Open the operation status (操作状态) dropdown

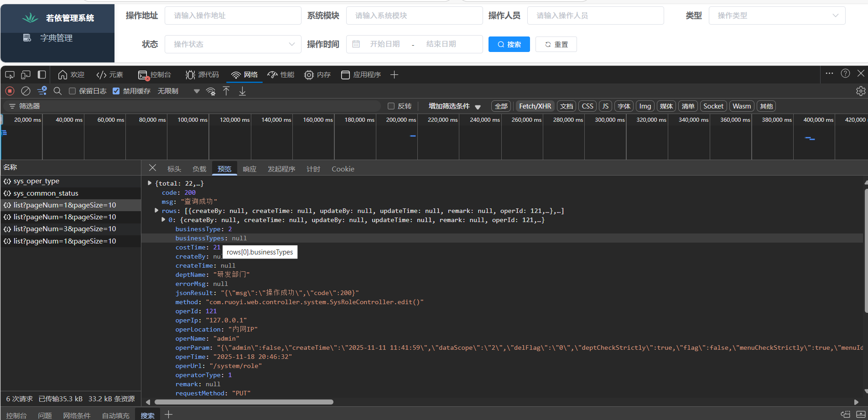233,44
